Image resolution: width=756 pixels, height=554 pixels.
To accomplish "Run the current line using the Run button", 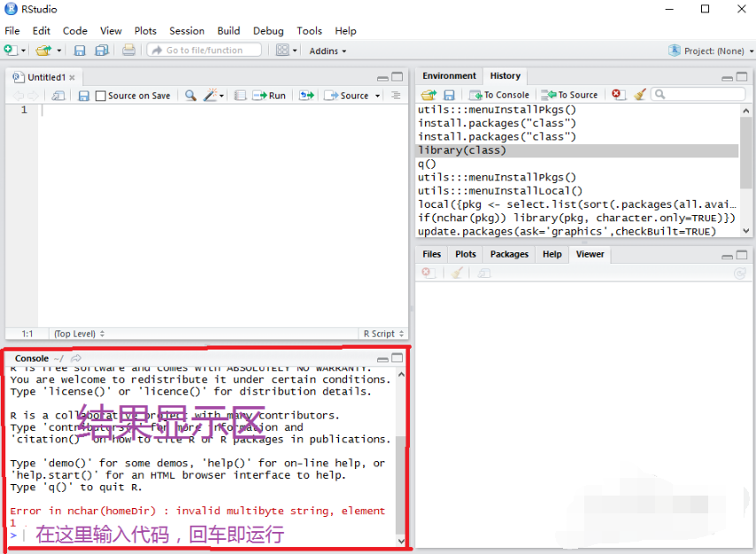I will [x=268, y=96].
